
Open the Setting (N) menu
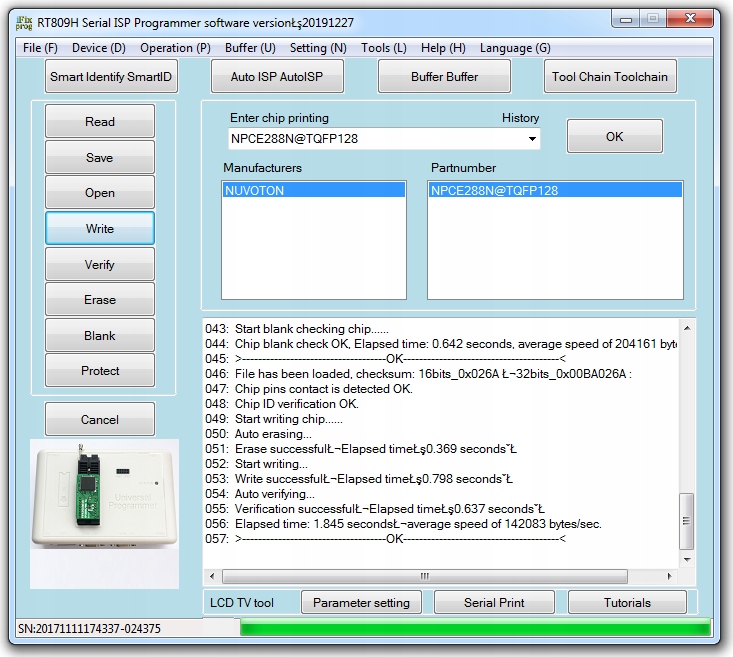click(x=318, y=48)
